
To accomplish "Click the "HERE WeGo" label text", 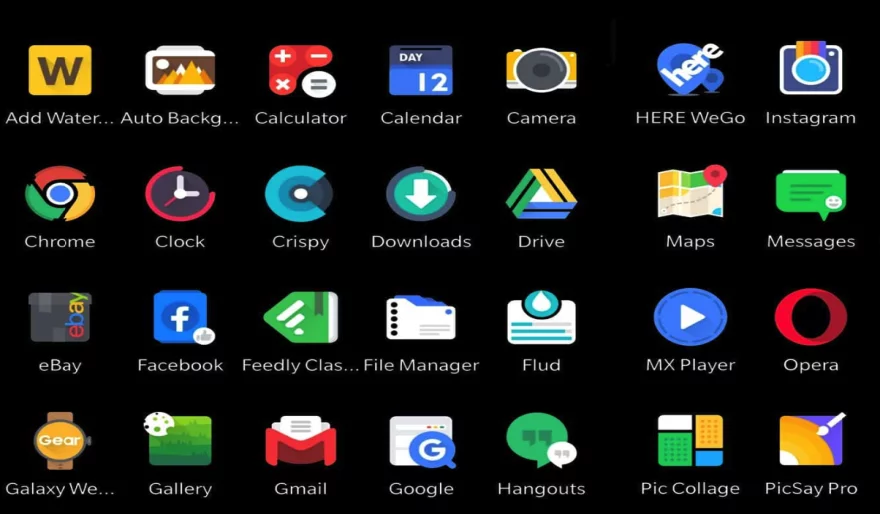I will pyautogui.click(x=690, y=118).
